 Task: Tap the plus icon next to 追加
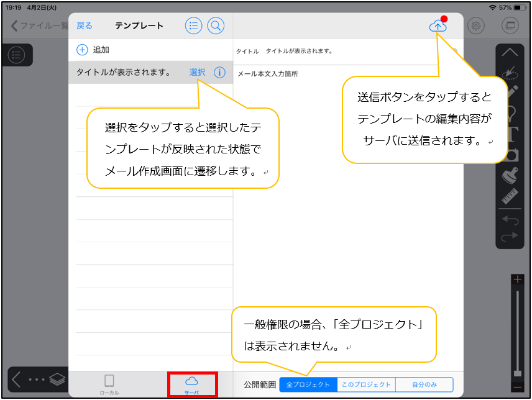(x=82, y=50)
